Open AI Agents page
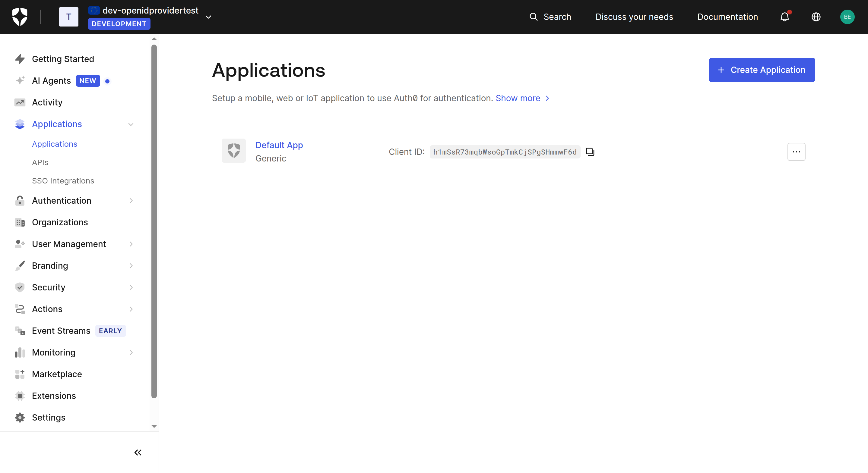 51,81
